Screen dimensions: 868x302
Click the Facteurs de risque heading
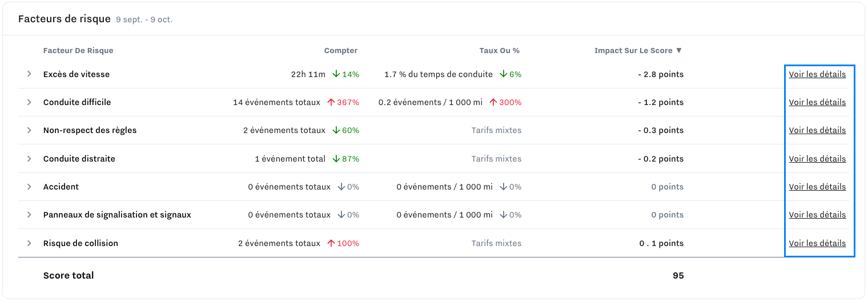(65, 19)
